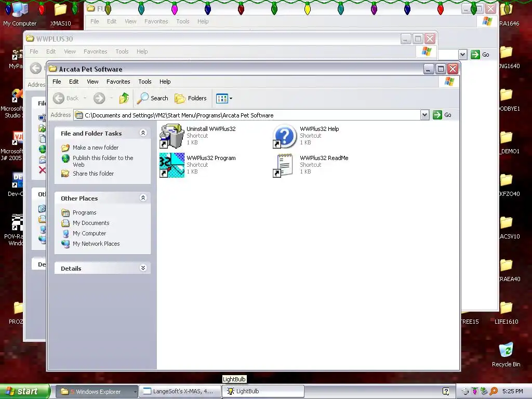Screen dimensions: 532x399
Task: Switch to LightBulb taskbar button
Action: [x=262, y=392]
